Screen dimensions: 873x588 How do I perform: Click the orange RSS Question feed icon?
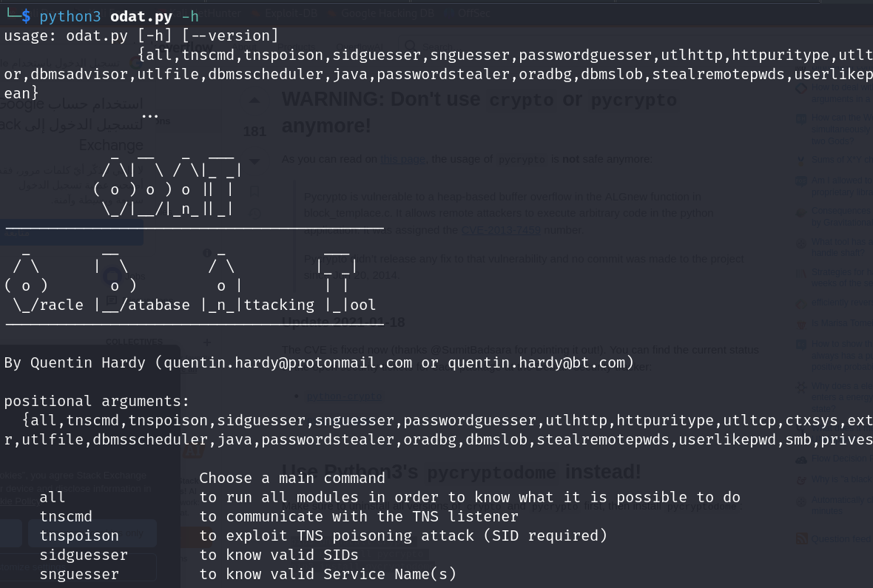coord(801,538)
